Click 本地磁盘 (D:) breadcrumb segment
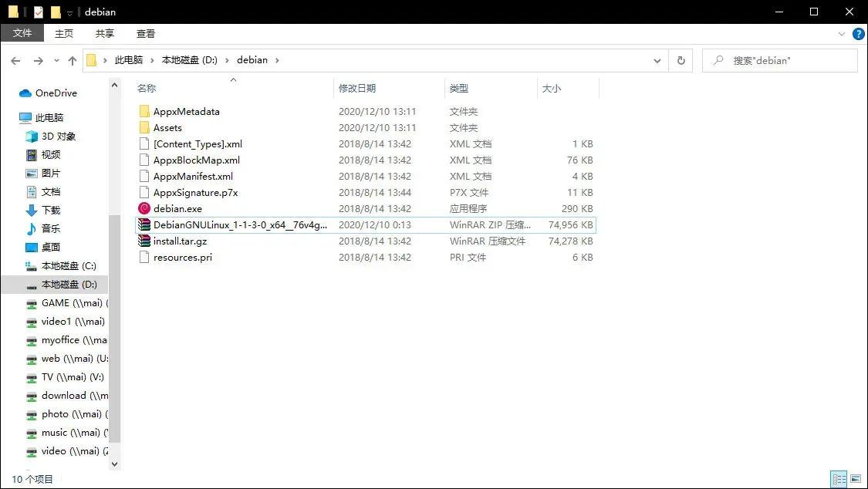Viewport: 868px width, 489px height. [189, 59]
